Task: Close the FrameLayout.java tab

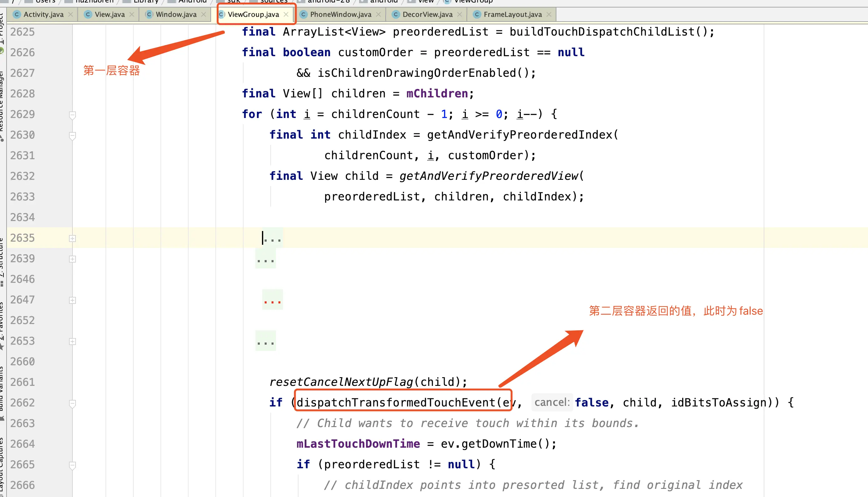Action: 549,14
